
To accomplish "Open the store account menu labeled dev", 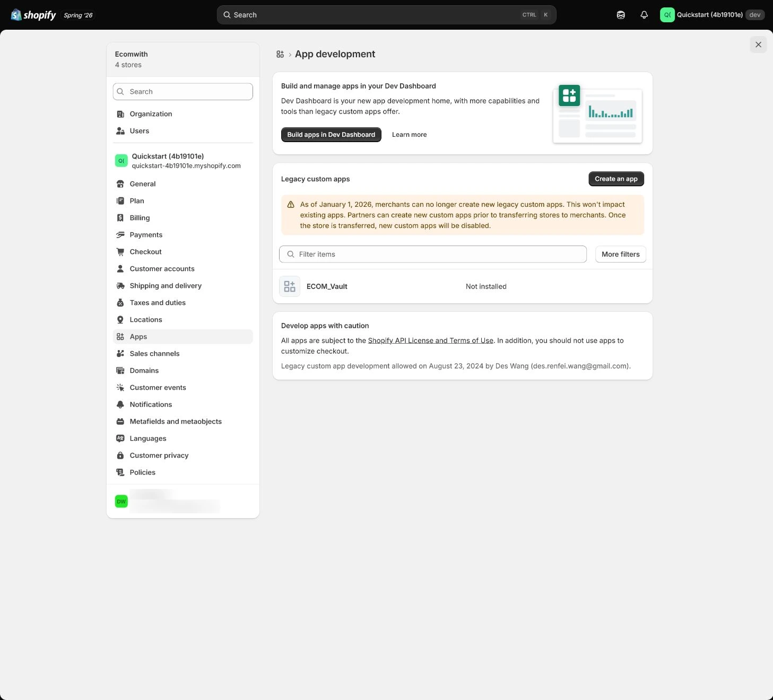I will tap(712, 15).
